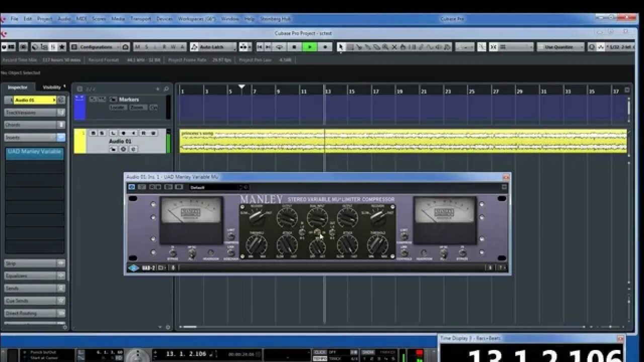
Task: Click the question mark help icon in plugin
Action: pos(501,268)
